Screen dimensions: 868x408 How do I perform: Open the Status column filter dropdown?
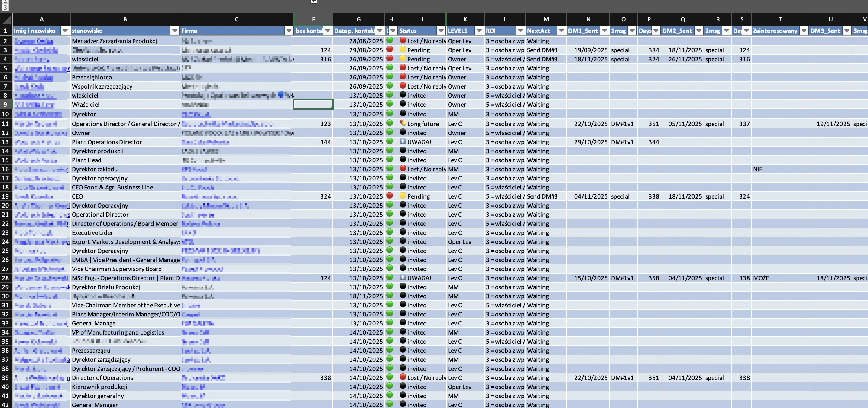(441, 31)
